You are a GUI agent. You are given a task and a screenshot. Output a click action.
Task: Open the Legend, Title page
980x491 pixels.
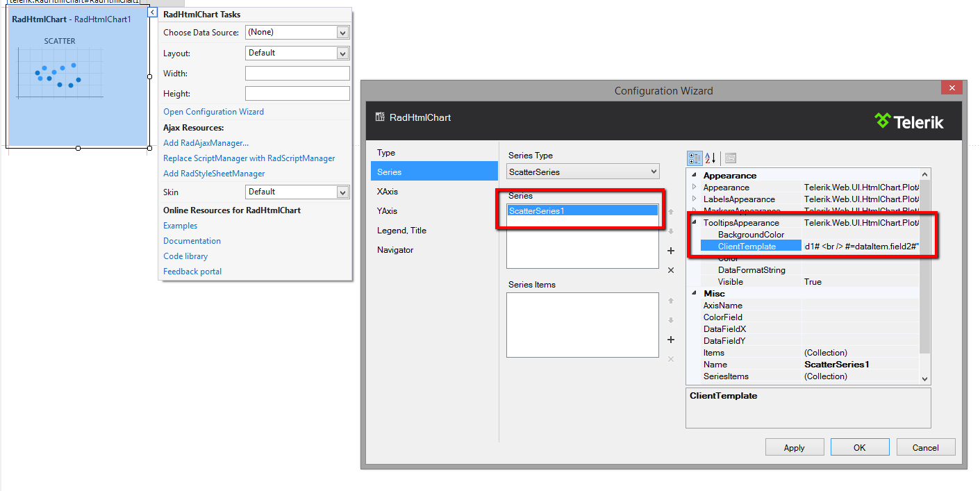pyautogui.click(x=434, y=230)
